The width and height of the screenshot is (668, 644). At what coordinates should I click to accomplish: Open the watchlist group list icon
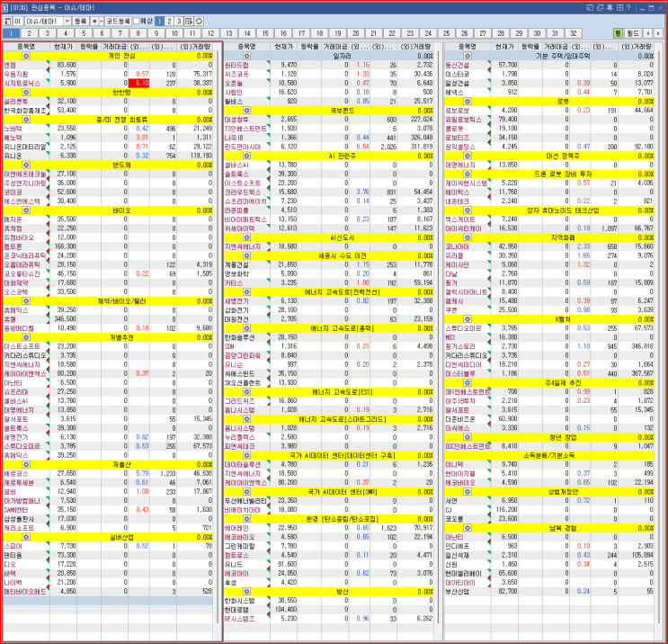[x=8, y=21]
